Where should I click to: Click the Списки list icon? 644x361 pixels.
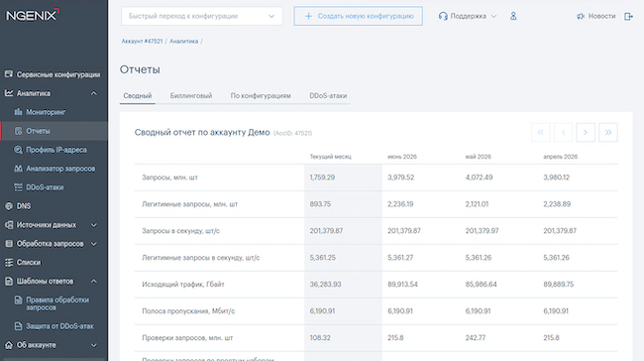(x=9, y=263)
